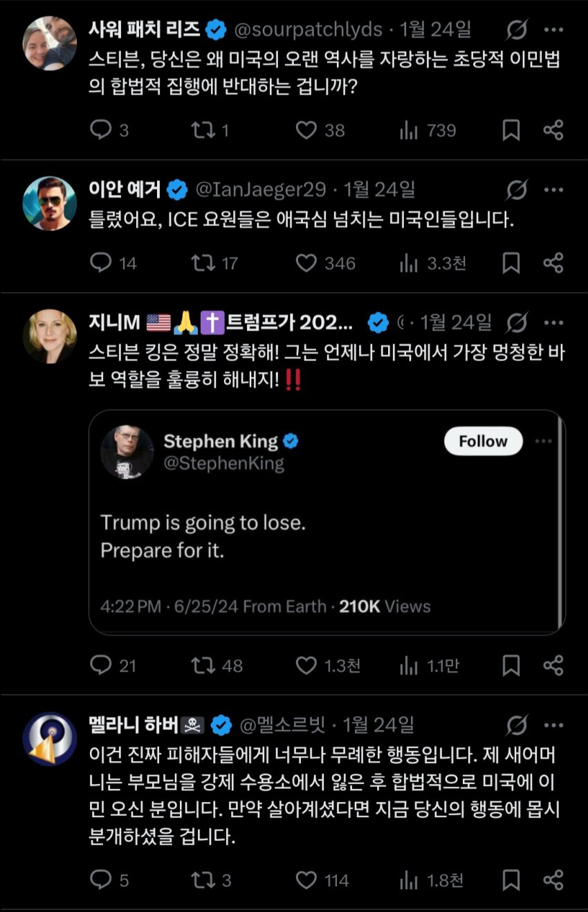Bookmark the sourpatchlyds tweet

(511, 130)
